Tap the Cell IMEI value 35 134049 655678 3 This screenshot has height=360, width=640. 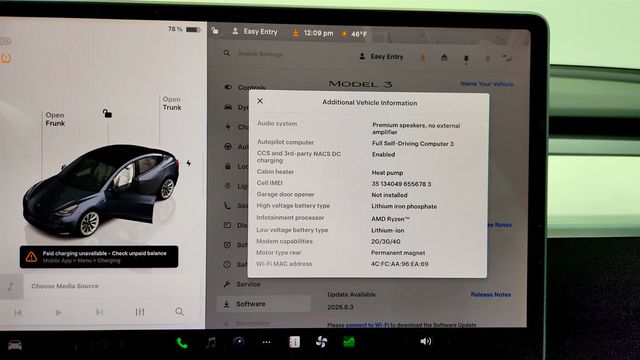click(x=401, y=184)
